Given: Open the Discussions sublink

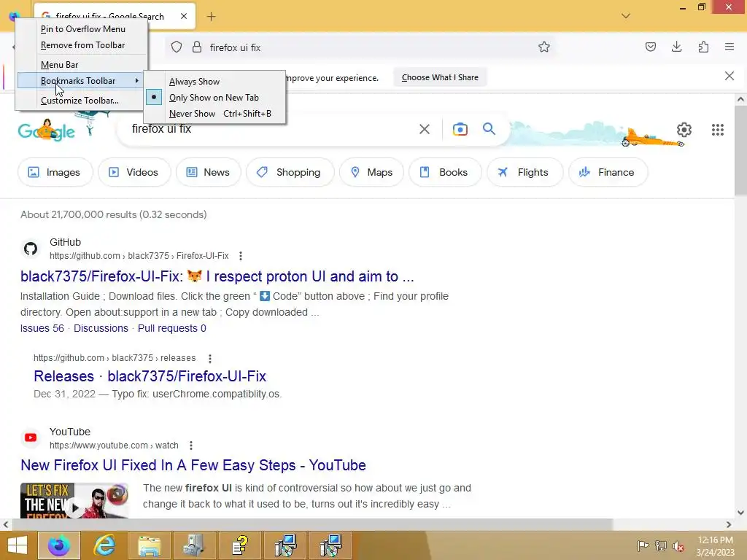Looking at the screenshot, I should point(101,328).
